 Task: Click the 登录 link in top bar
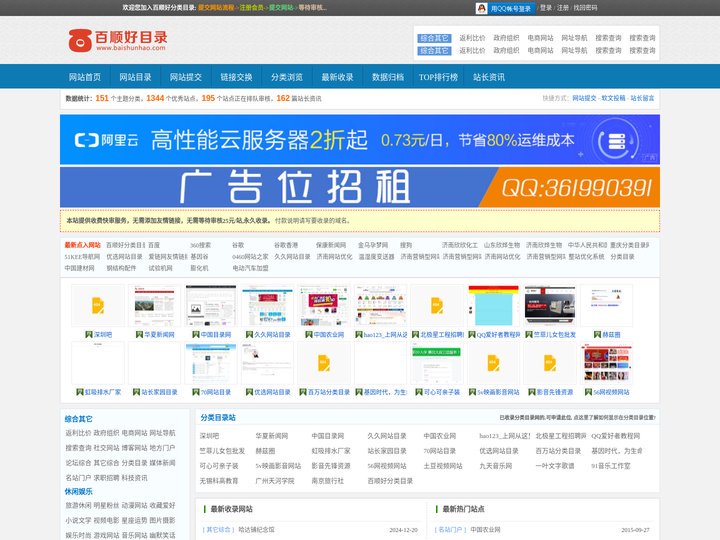546,8
